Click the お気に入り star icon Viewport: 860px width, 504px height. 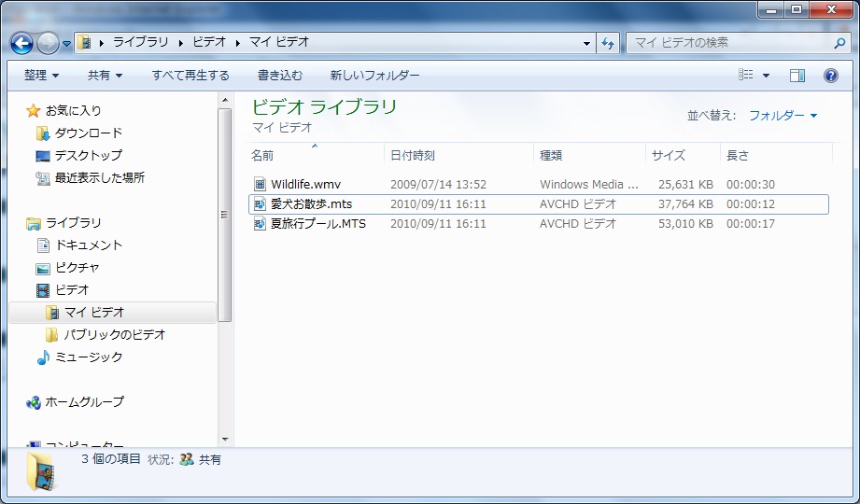[34, 111]
